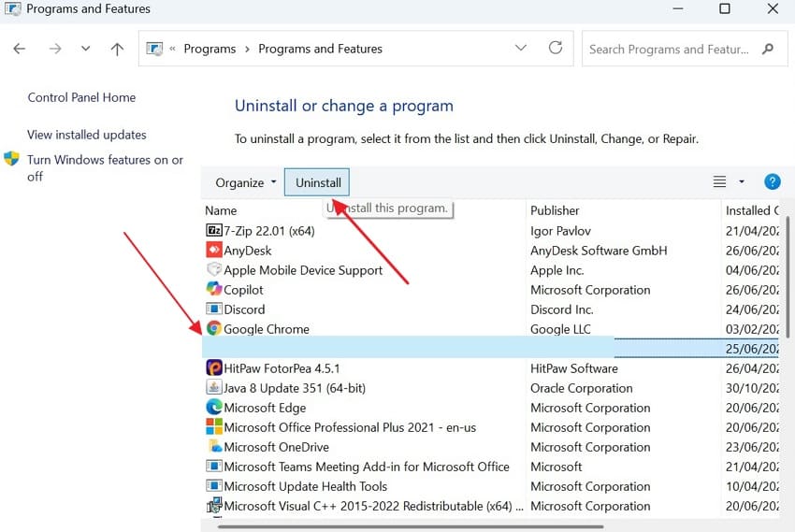Image resolution: width=795 pixels, height=532 pixels.
Task: Click the Uninstall button
Action: coord(317,182)
